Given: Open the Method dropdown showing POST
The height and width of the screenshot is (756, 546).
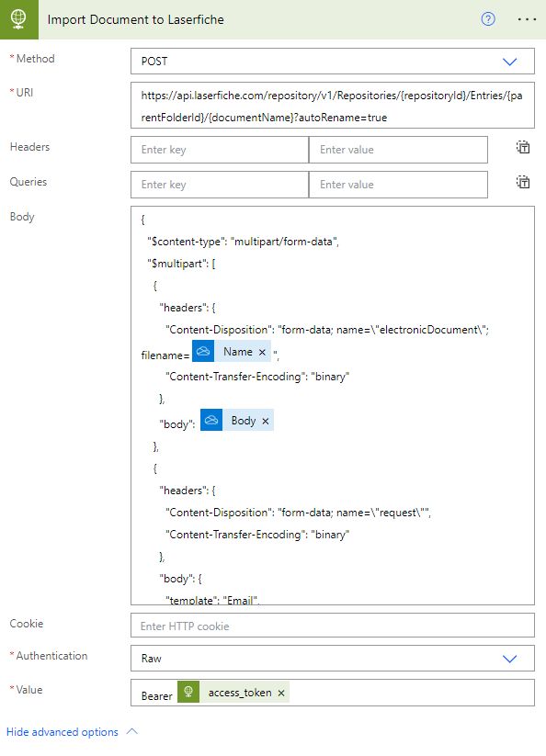Looking at the screenshot, I should coord(333,62).
